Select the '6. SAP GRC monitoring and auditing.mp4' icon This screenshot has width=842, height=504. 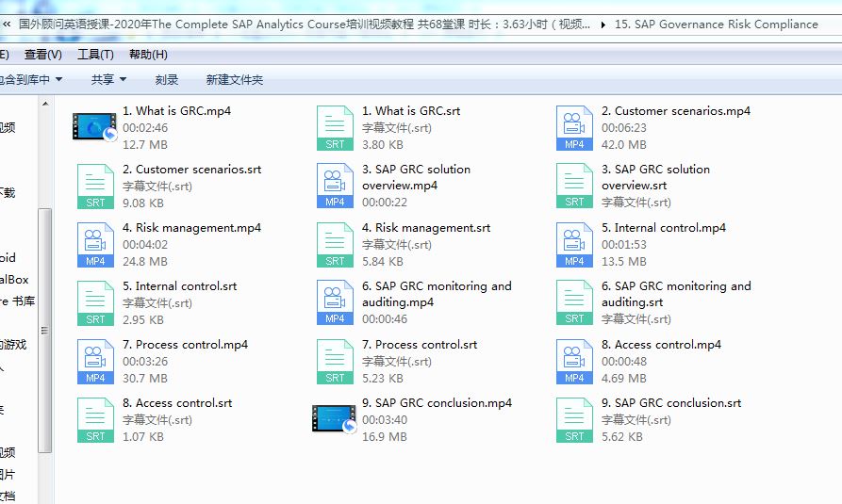335,302
